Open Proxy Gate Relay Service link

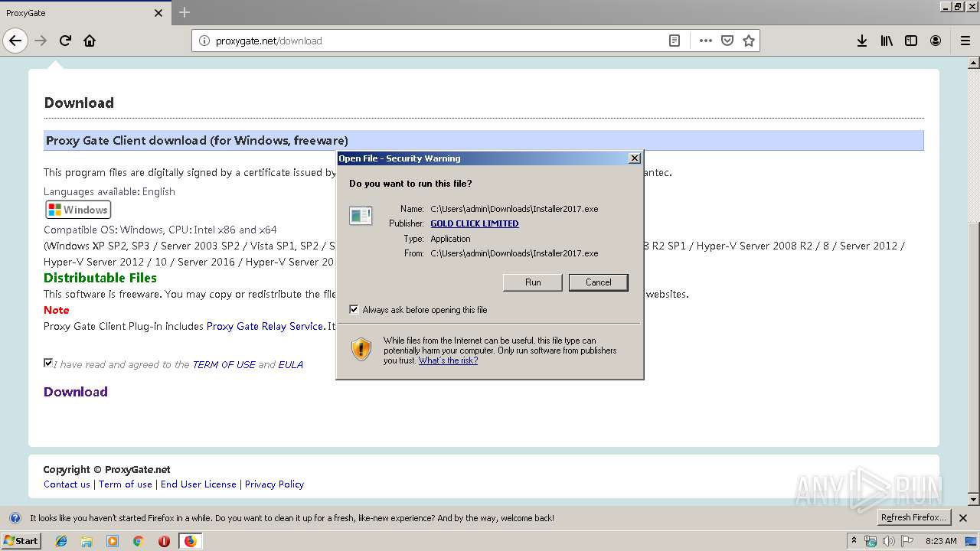click(265, 326)
